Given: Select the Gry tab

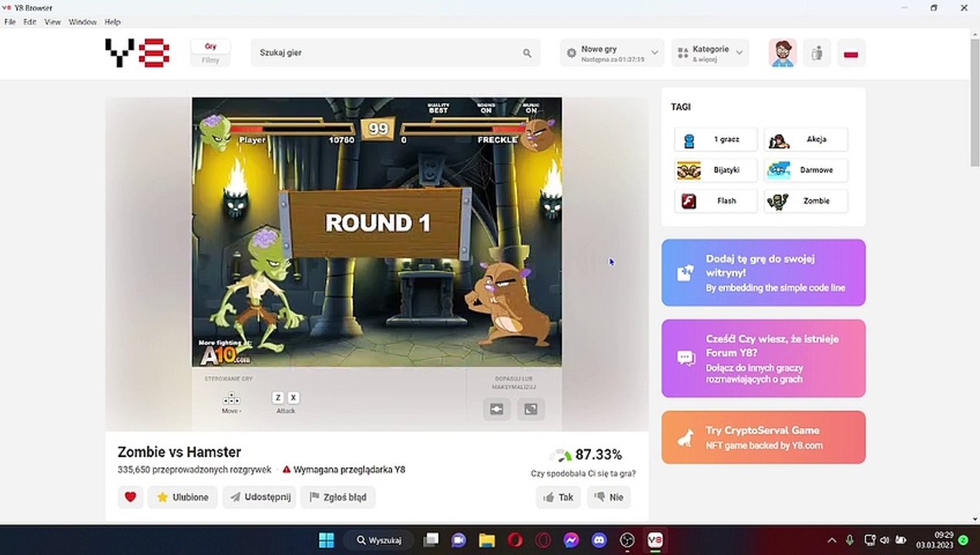Looking at the screenshot, I should pos(210,46).
